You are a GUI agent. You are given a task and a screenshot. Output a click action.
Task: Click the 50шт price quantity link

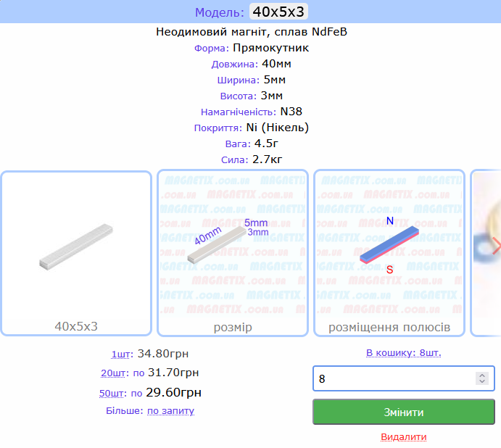click(111, 393)
